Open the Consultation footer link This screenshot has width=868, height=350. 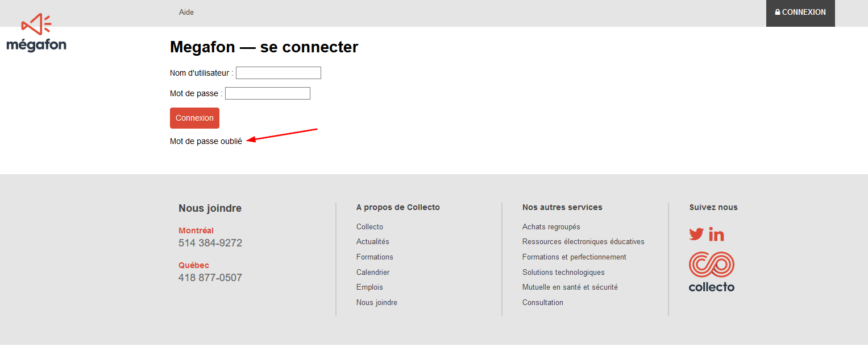tap(543, 303)
